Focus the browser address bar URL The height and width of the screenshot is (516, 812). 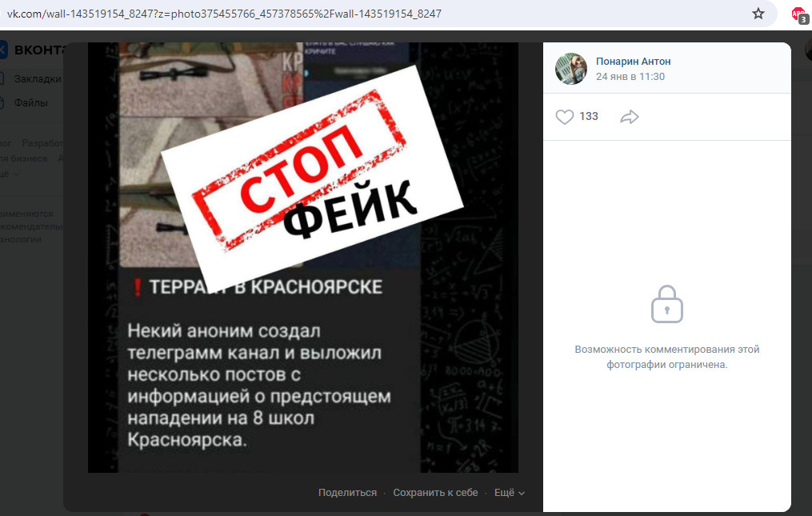click(224, 14)
